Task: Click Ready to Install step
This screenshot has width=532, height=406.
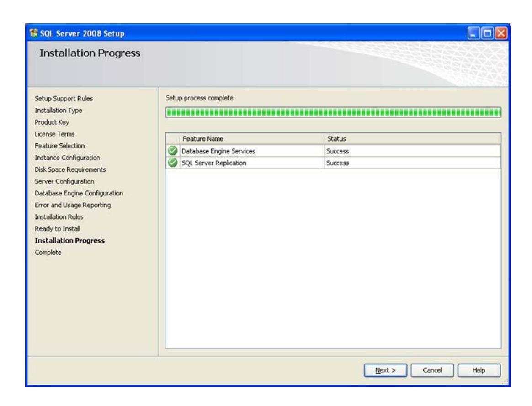Action: click(x=57, y=228)
